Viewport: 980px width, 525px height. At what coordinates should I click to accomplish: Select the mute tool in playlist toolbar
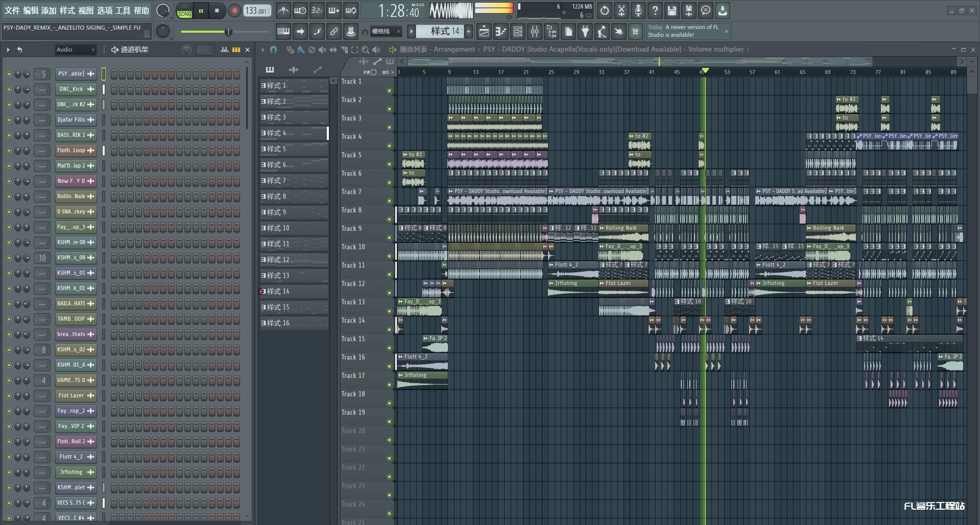322,50
